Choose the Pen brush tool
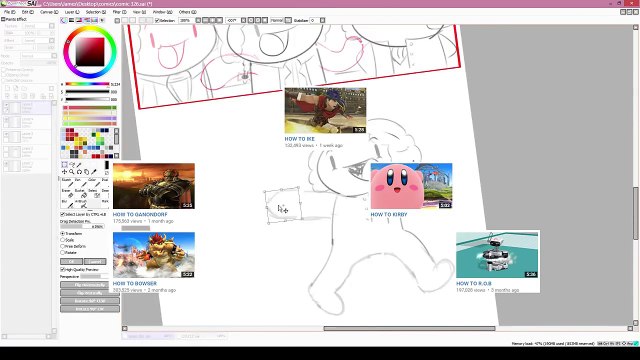Image resolution: width=640 pixels, height=360 pixels. tap(81, 183)
